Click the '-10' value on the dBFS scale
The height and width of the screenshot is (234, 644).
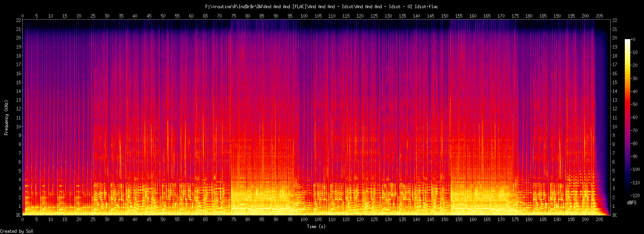click(634, 53)
